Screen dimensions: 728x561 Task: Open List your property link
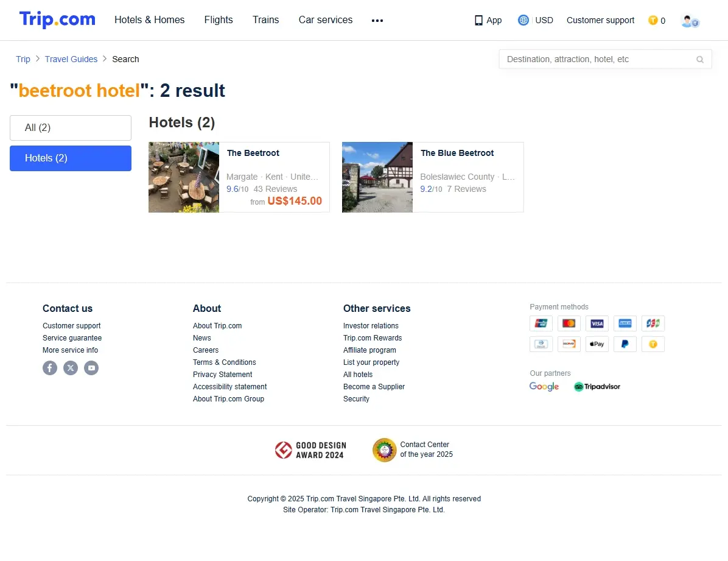tap(371, 362)
